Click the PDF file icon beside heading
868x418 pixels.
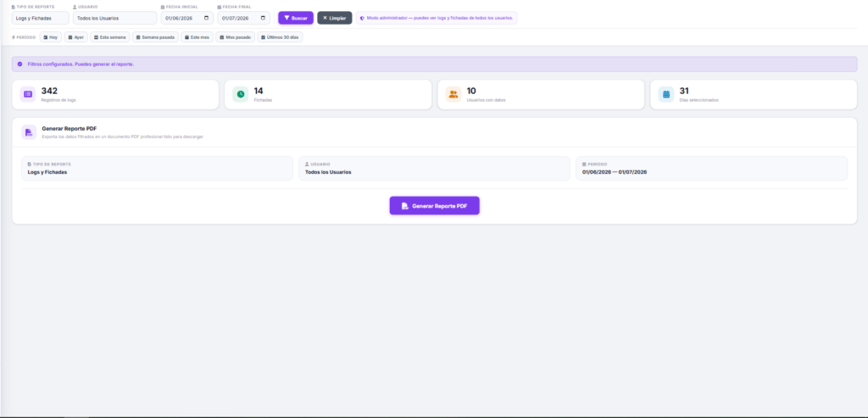tap(29, 132)
